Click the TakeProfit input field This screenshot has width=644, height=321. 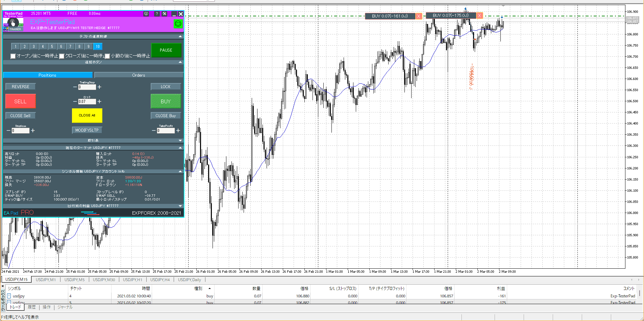pyautogui.click(x=166, y=131)
